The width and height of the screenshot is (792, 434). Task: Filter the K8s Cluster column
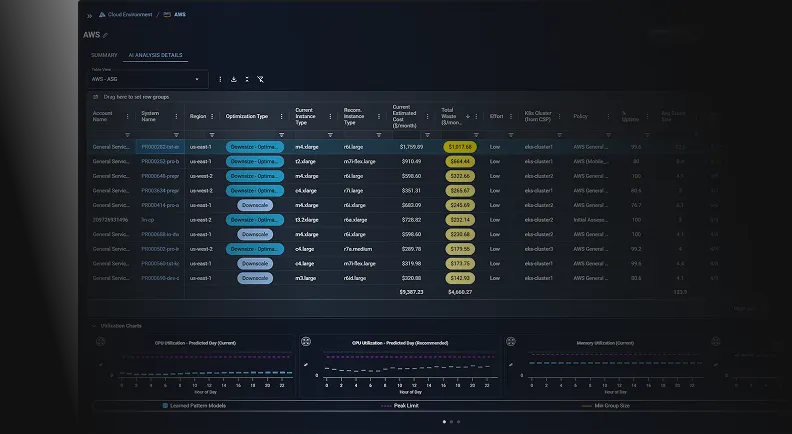click(559, 135)
